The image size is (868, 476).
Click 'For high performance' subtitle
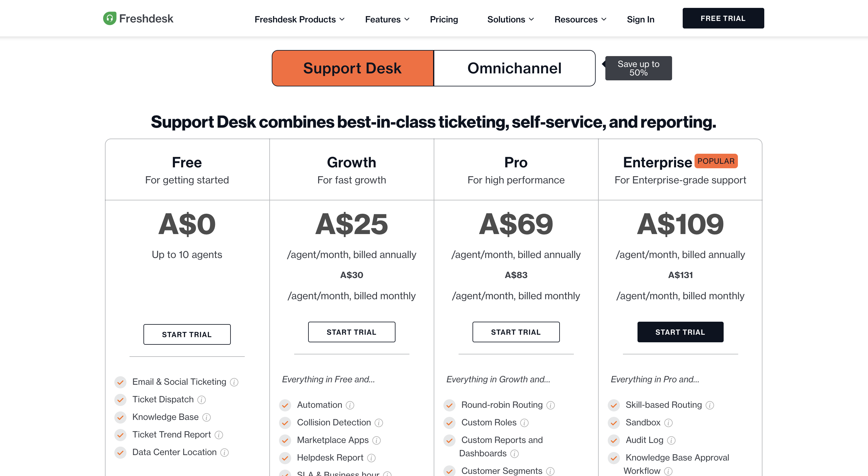516,180
